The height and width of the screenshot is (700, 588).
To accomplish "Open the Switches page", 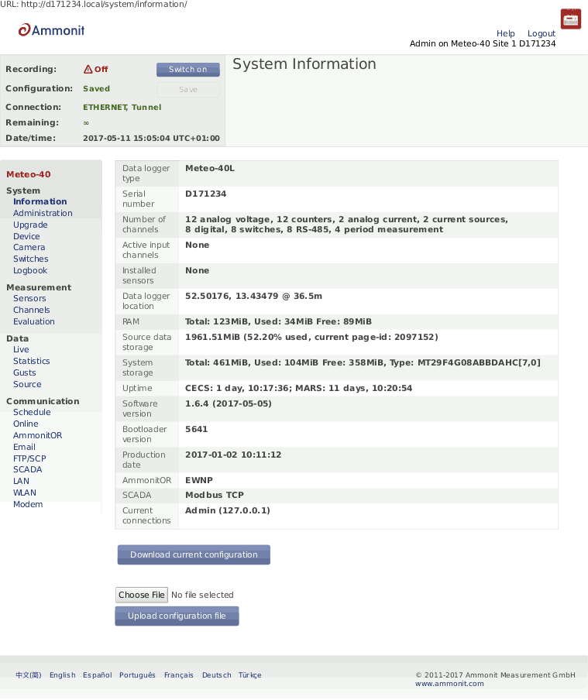I will pyautogui.click(x=30, y=259).
